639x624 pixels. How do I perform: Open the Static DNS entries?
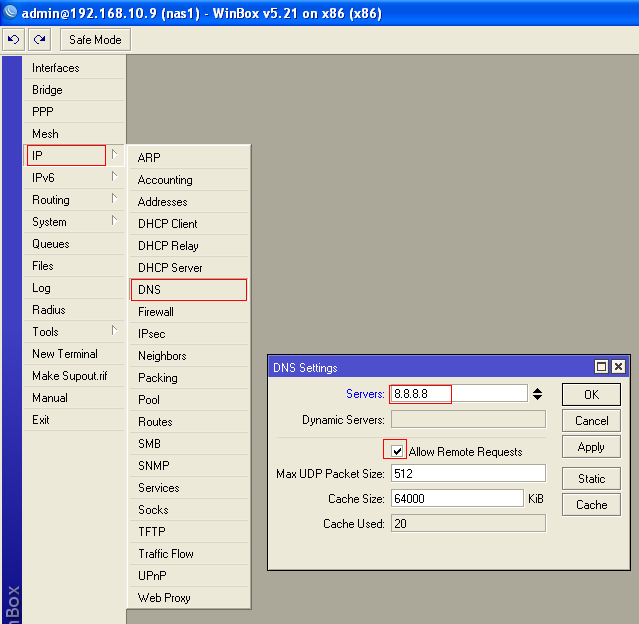click(x=591, y=479)
